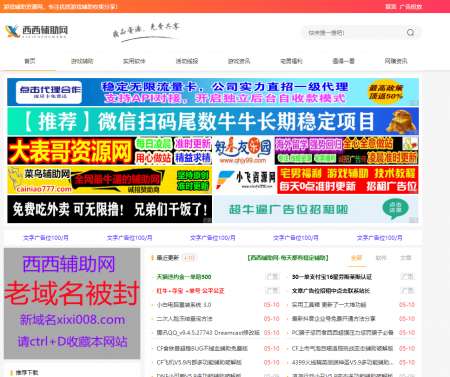Click the 好基友乐园 logo banner
Screen dimensions: 450x377
pyautogui.click(x=243, y=151)
